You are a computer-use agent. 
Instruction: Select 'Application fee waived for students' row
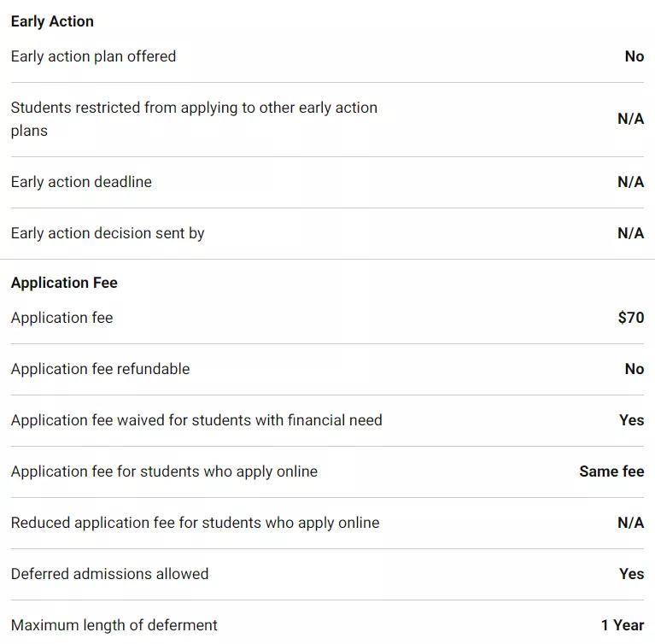click(x=327, y=420)
